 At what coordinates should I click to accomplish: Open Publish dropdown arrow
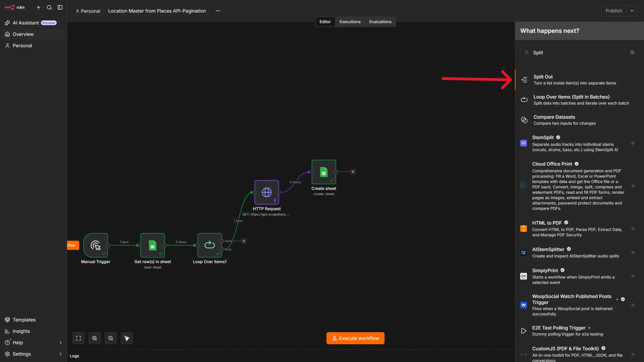632,11
